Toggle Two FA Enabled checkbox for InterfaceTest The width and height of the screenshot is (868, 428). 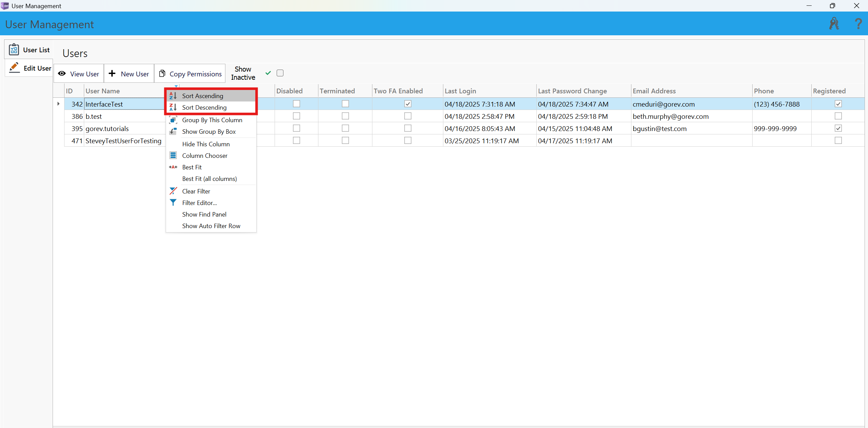coord(408,104)
